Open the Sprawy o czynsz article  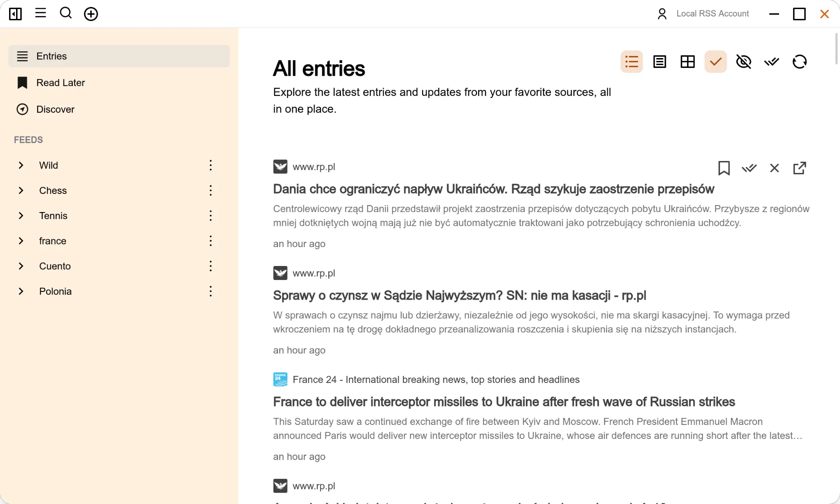tap(460, 296)
